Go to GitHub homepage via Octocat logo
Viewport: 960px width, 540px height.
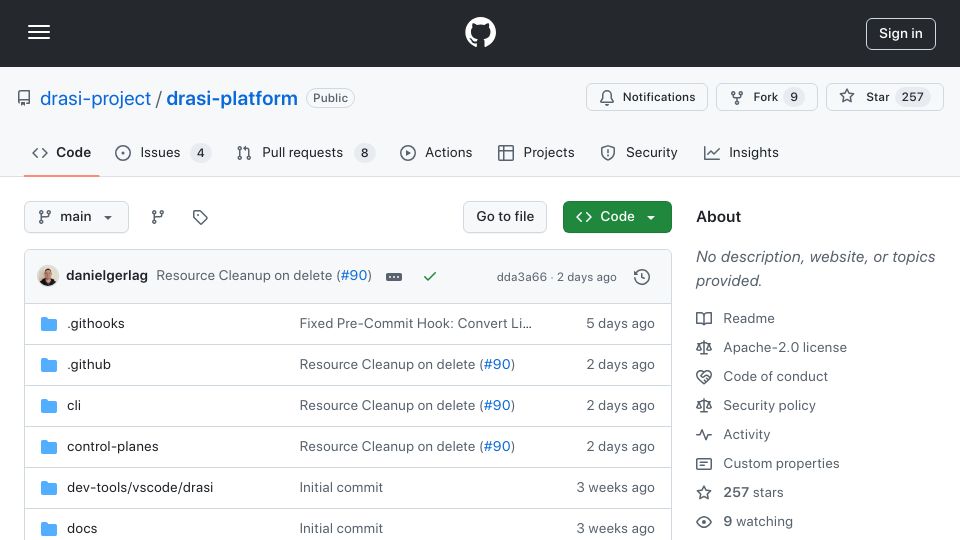coord(480,32)
